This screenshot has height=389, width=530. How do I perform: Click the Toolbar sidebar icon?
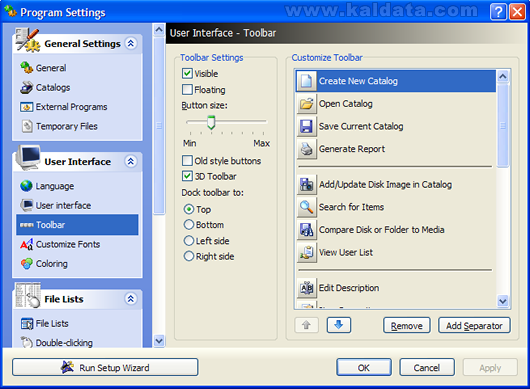[x=26, y=225]
